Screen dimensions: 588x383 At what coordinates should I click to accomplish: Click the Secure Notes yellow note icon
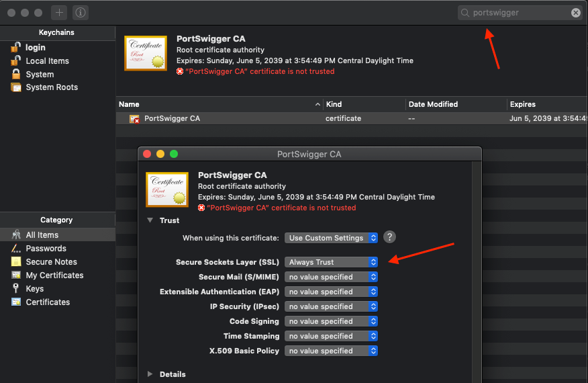16,261
